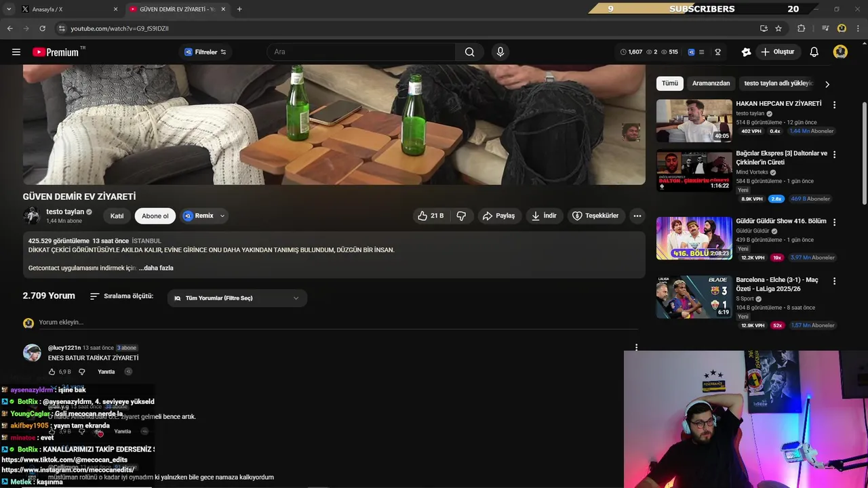Open the testo taylan channel avatar
Screen dimensions: 868x488
32,216
